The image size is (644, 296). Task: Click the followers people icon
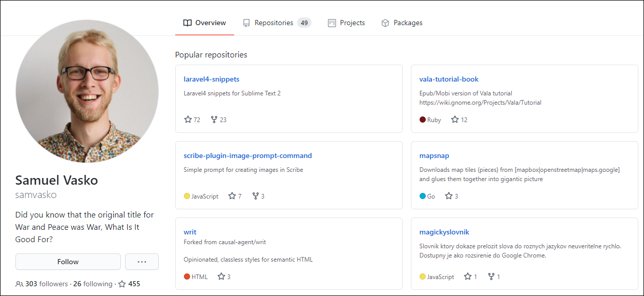tap(19, 284)
